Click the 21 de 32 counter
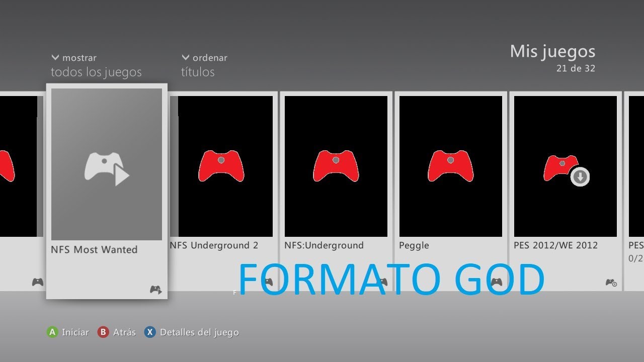Viewport: 644px width, 362px height. 576,68
